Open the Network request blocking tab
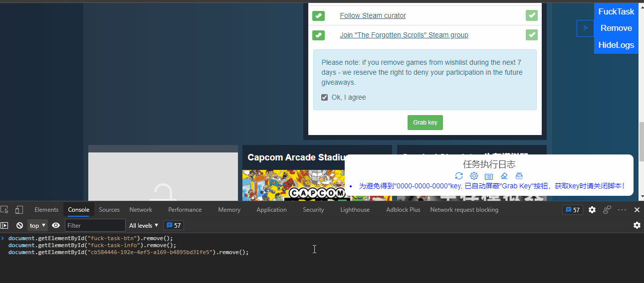The height and width of the screenshot is (283, 644). [464, 210]
